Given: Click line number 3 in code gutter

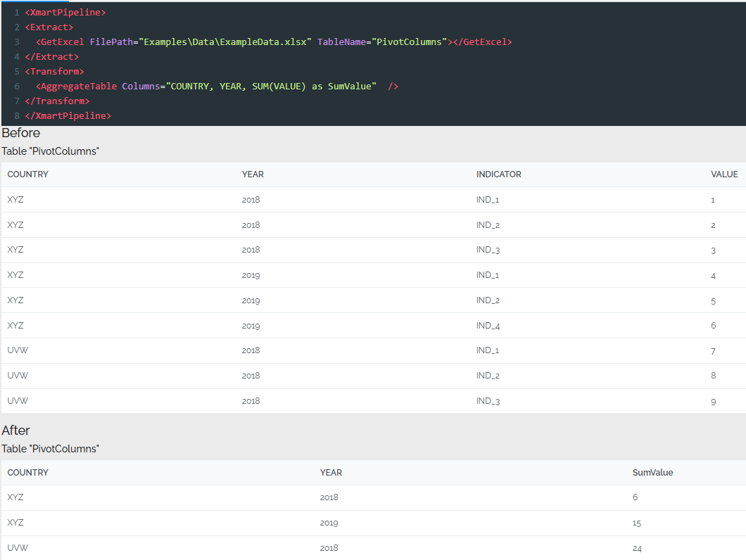Looking at the screenshot, I should click(x=17, y=42).
